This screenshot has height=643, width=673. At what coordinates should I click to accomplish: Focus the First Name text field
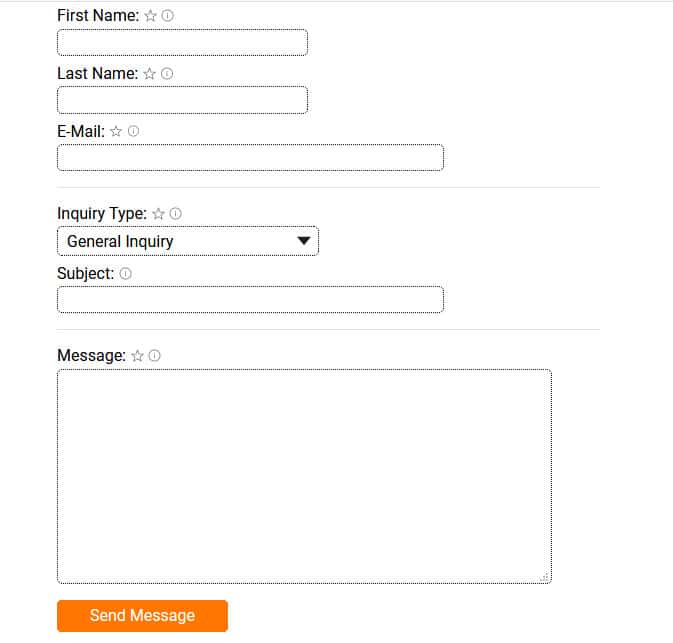182,43
